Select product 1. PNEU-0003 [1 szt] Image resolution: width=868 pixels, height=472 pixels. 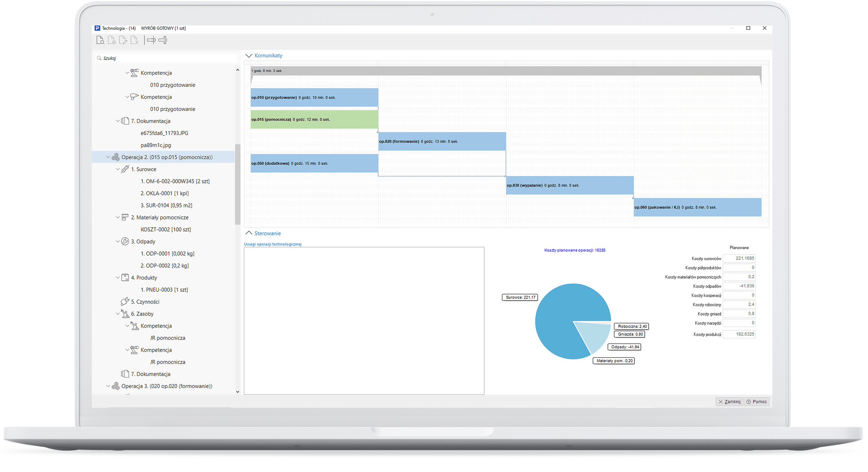[164, 290]
